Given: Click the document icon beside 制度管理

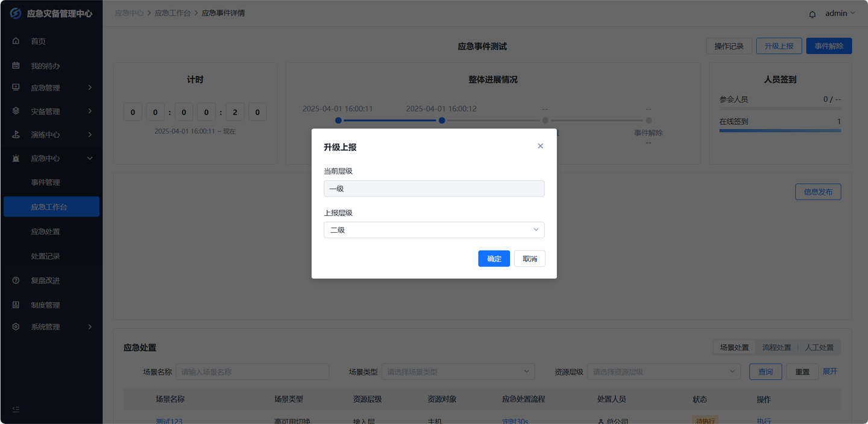Looking at the screenshot, I should click(x=16, y=305).
